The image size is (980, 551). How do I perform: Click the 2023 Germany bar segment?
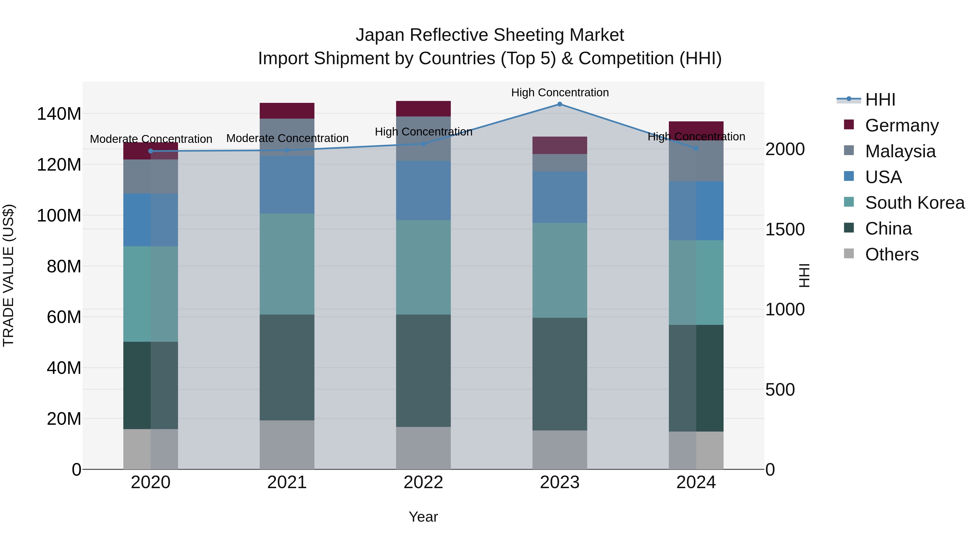click(560, 145)
